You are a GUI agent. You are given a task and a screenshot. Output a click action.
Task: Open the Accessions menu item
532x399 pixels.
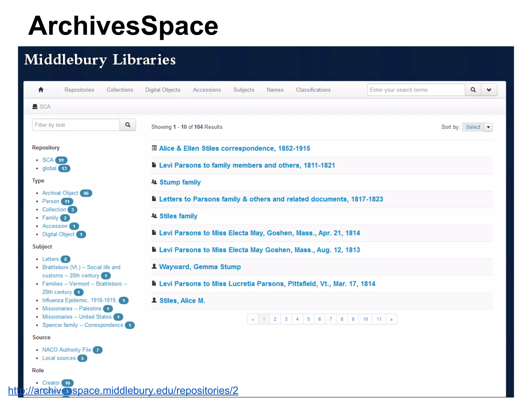click(x=207, y=90)
